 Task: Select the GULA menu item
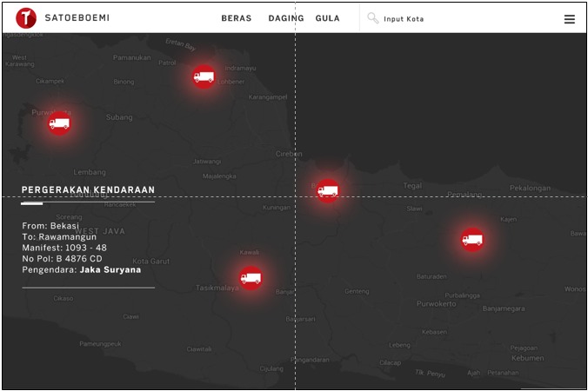click(327, 18)
